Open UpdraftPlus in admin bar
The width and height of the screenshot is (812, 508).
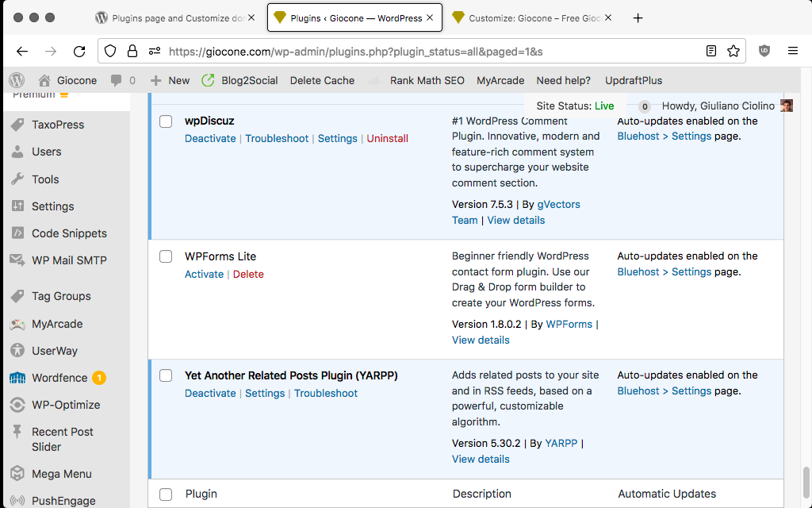634,80
